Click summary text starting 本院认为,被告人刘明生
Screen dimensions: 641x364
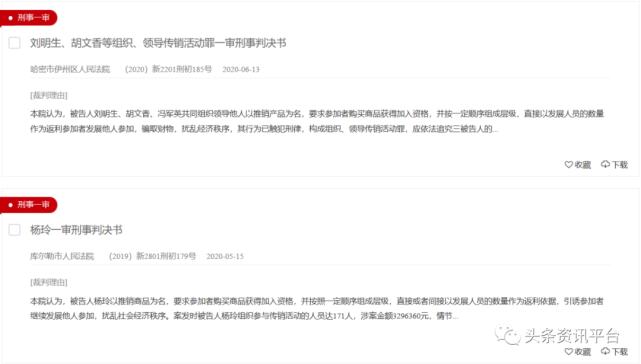(x=317, y=121)
